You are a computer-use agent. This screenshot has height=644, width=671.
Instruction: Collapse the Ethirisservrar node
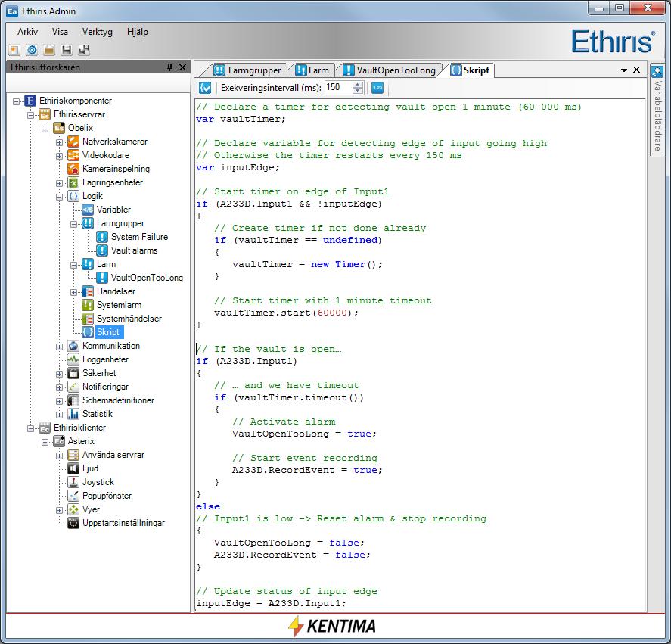(x=30, y=115)
